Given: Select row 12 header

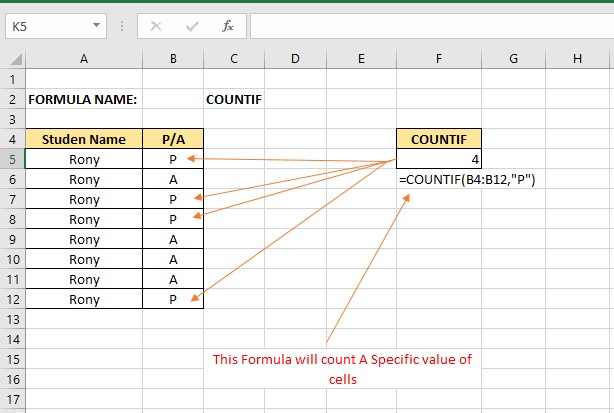Looking at the screenshot, I should click(x=12, y=299).
